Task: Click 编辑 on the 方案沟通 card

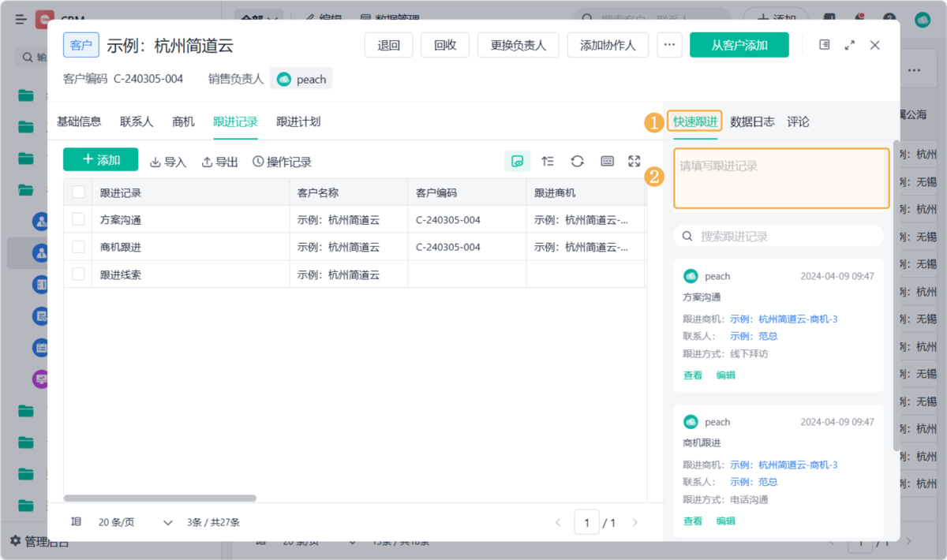Action: (x=725, y=375)
